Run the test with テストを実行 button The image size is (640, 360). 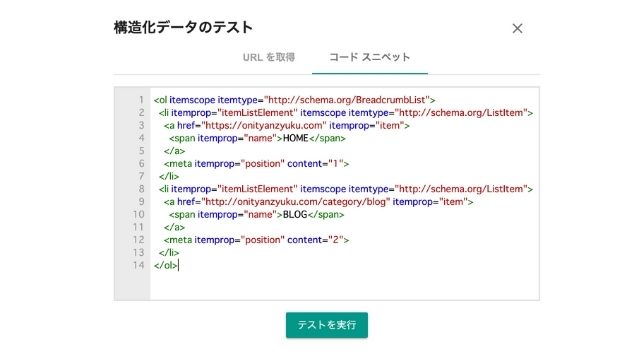(x=327, y=325)
